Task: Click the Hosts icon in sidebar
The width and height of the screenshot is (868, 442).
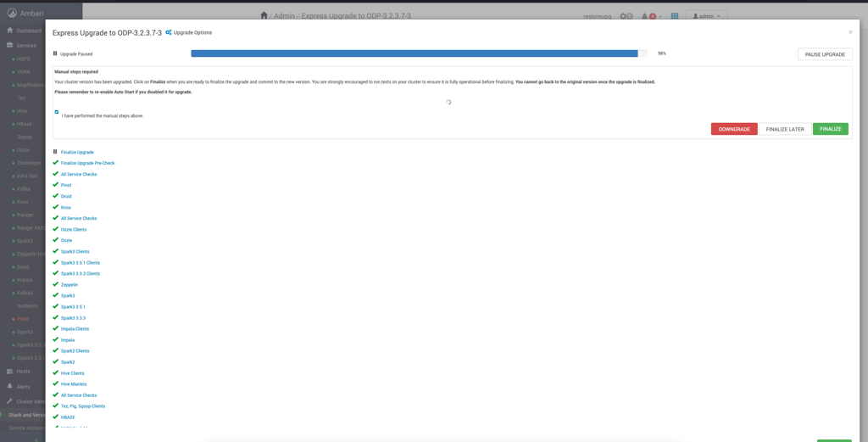Action: [x=10, y=371]
